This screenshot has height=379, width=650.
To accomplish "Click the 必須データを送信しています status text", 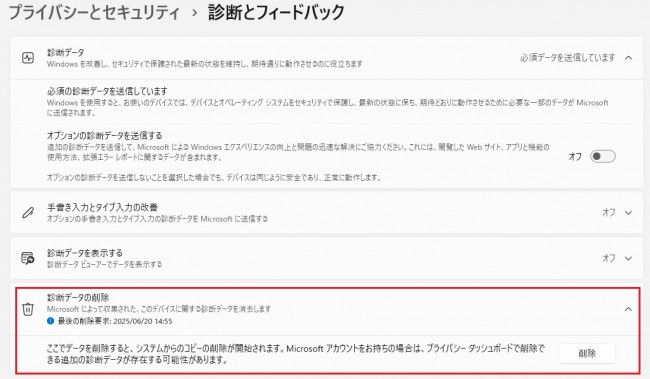I will click(x=568, y=58).
